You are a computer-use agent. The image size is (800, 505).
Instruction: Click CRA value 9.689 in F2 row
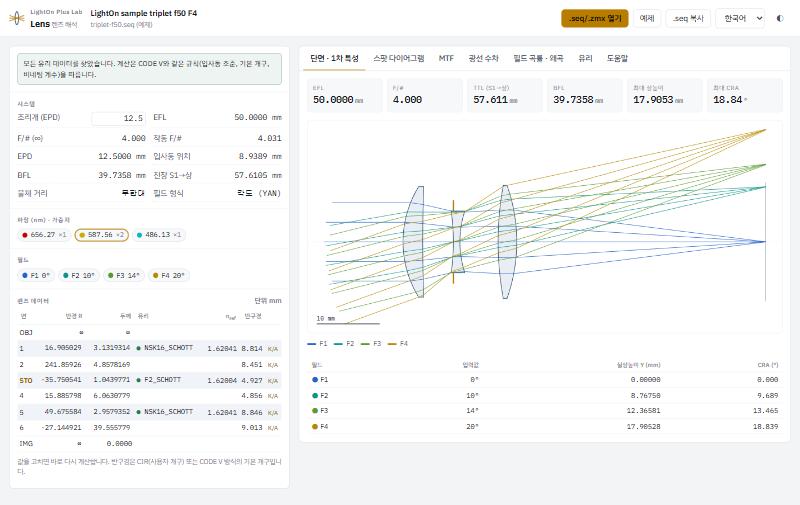[x=767, y=395]
